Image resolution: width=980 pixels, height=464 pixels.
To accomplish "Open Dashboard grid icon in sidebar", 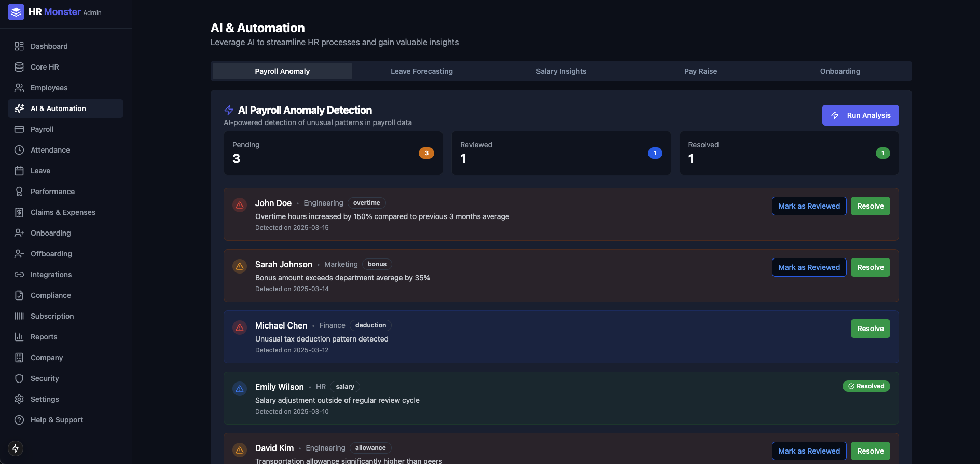I will [x=19, y=46].
